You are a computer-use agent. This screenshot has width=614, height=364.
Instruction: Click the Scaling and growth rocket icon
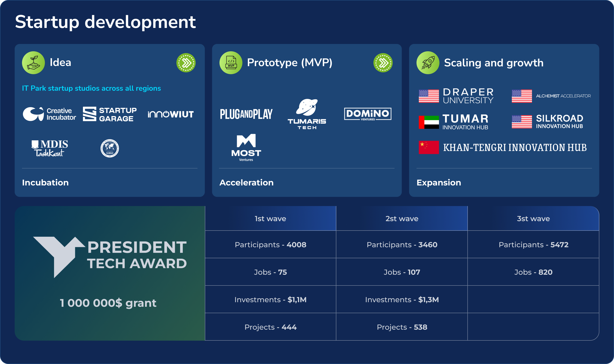tap(428, 62)
